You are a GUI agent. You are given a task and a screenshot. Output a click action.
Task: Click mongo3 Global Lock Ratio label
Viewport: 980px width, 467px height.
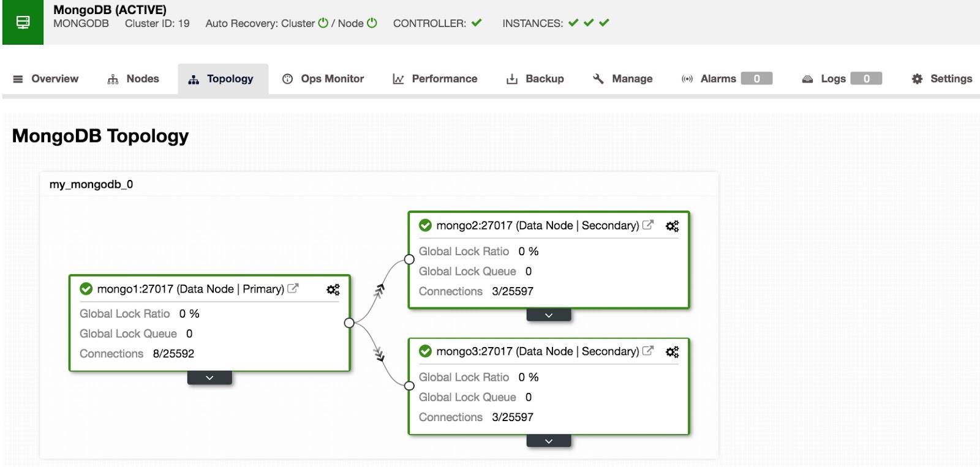(x=464, y=377)
